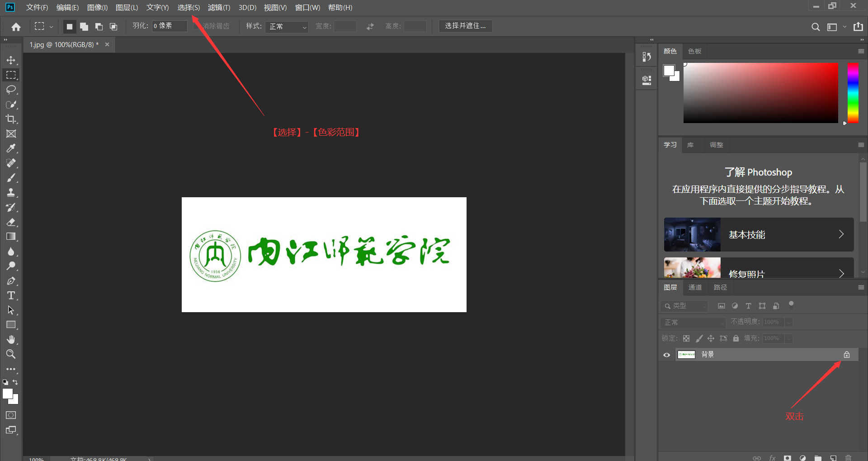Screen dimensions: 868x461
Task: Open the 不透明度 opacity dropdown arrow
Action: pos(789,323)
